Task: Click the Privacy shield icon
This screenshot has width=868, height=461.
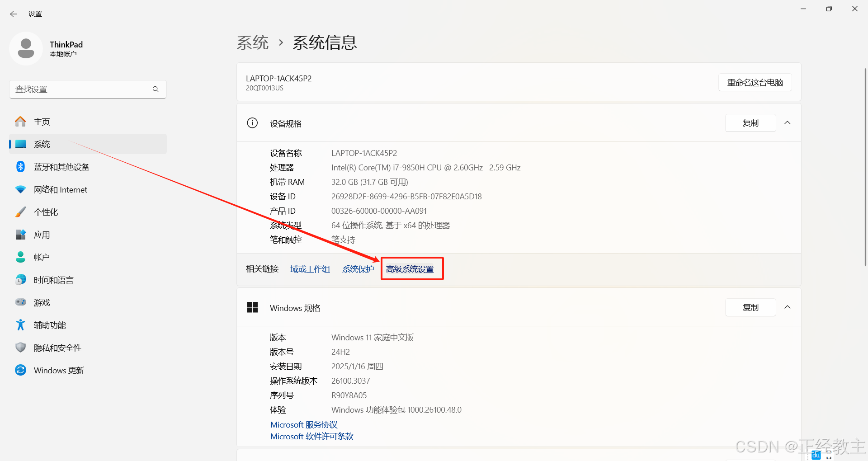Action: click(x=20, y=348)
